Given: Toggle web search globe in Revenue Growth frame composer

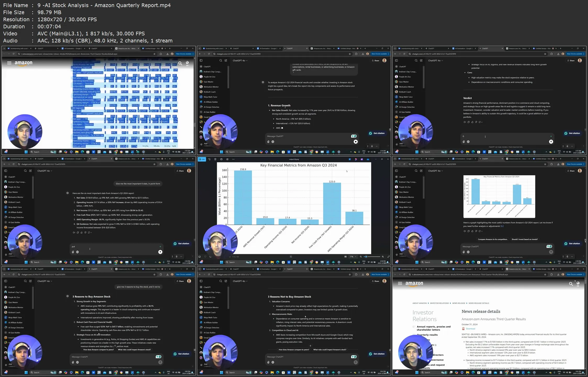Looking at the screenshot, I should 273,142.
